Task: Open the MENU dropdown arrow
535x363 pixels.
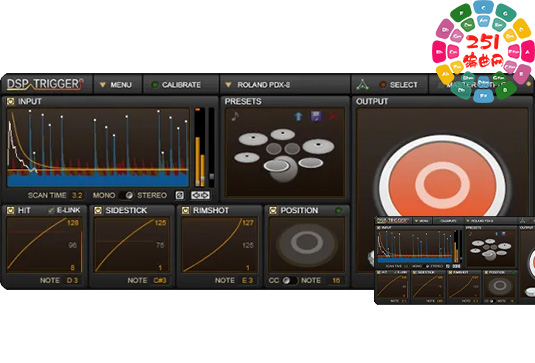Action: click(102, 85)
